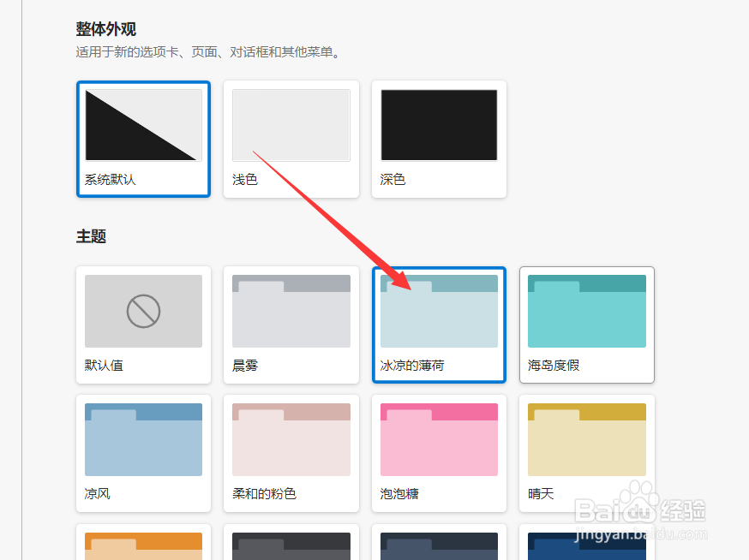Click the blue 凉风 folder swatch

coord(143,439)
